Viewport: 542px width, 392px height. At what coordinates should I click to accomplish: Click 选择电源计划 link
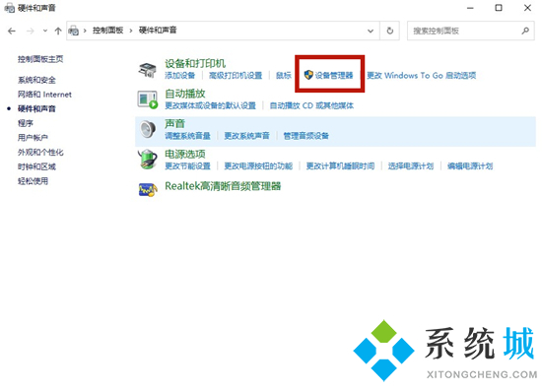pos(411,166)
